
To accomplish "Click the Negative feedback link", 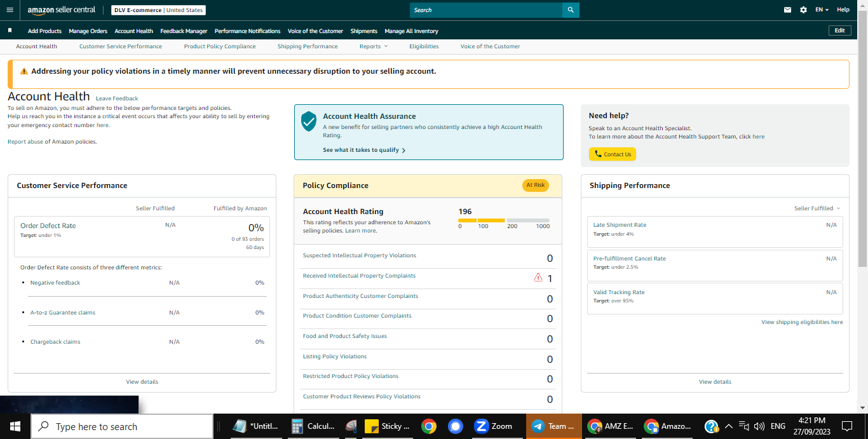I will (55, 283).
